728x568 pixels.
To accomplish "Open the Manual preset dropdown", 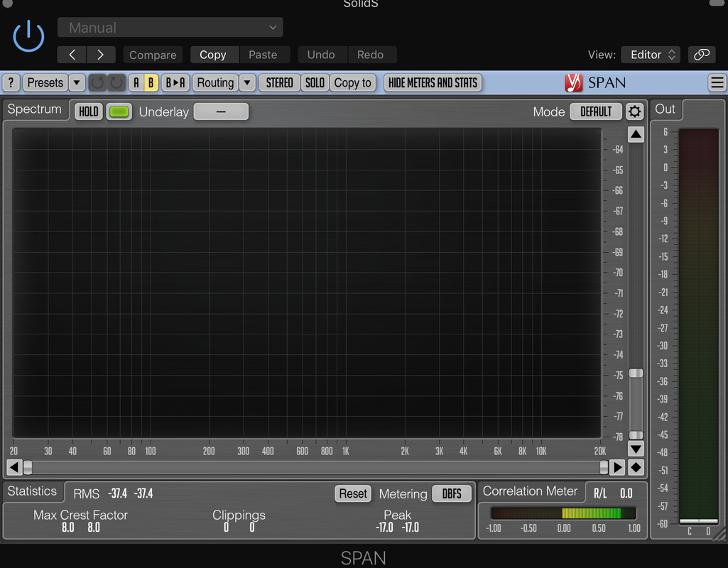I will tap(170, 28).
